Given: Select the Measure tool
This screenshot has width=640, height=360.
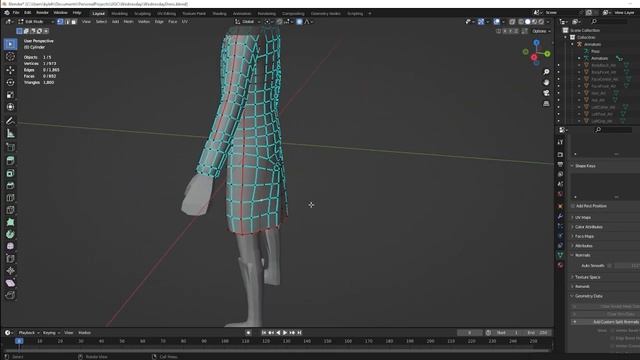Looking at the screenshot, I should (10, 133).
